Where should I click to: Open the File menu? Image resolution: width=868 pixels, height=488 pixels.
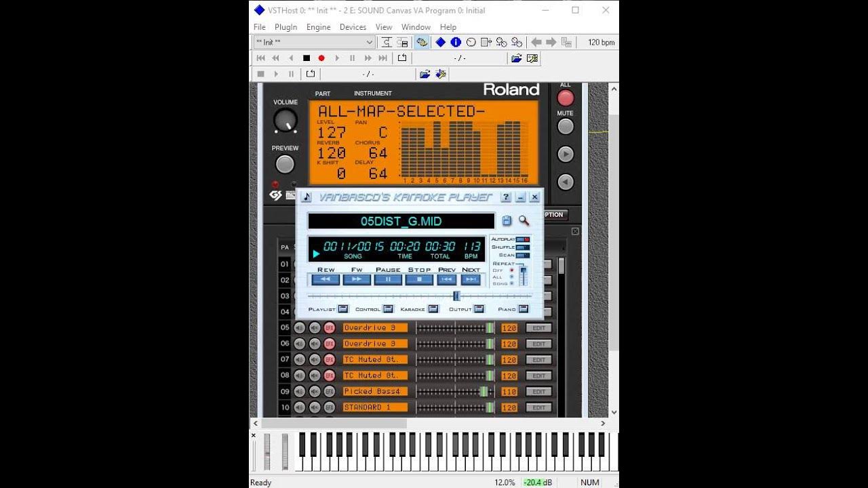click(260, 27)
